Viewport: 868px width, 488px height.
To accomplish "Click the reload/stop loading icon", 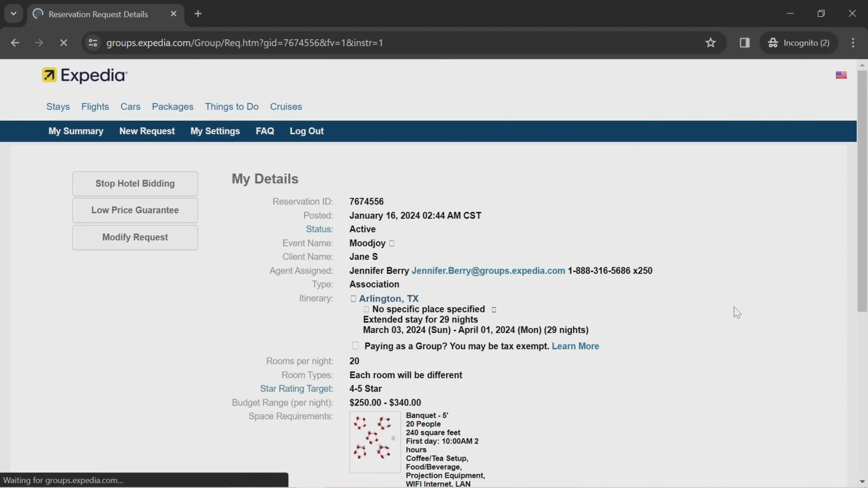I will [x=64, y=42].
